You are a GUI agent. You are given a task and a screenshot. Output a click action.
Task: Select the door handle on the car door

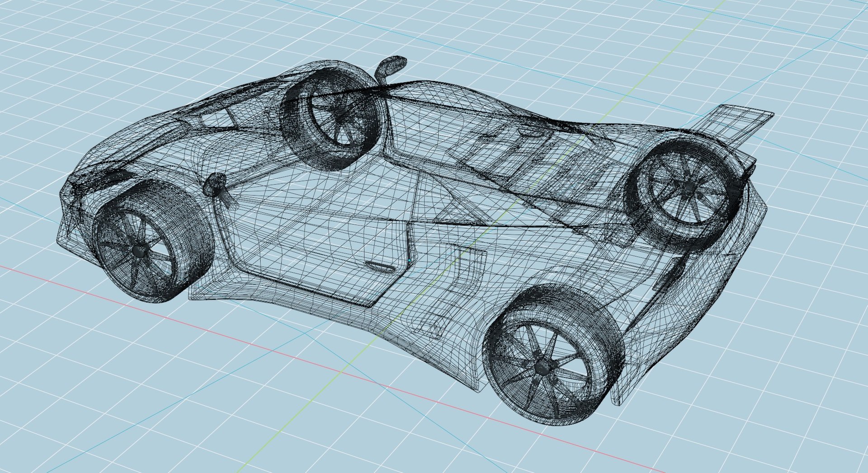point(380,267)
